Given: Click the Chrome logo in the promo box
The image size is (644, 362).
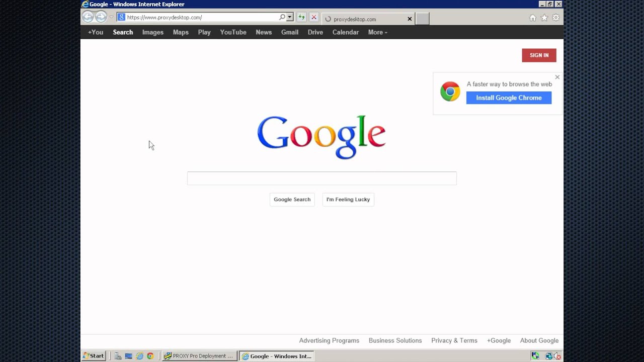Looking at the screenshot, I should pos(450,92).
